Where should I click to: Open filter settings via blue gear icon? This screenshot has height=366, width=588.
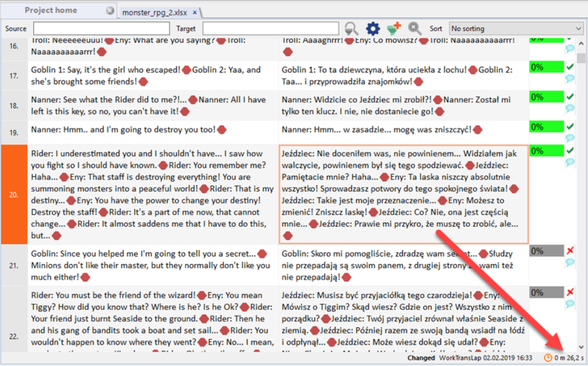[x=373, y=29]
